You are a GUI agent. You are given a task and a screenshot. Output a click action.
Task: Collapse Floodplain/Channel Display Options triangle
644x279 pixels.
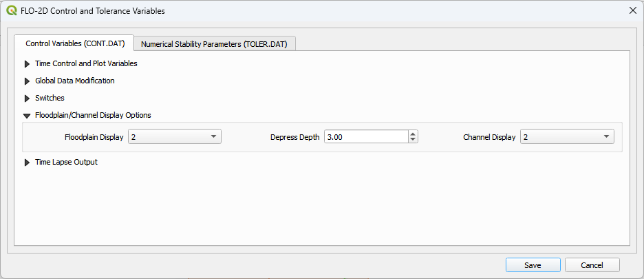click(28, 116)
